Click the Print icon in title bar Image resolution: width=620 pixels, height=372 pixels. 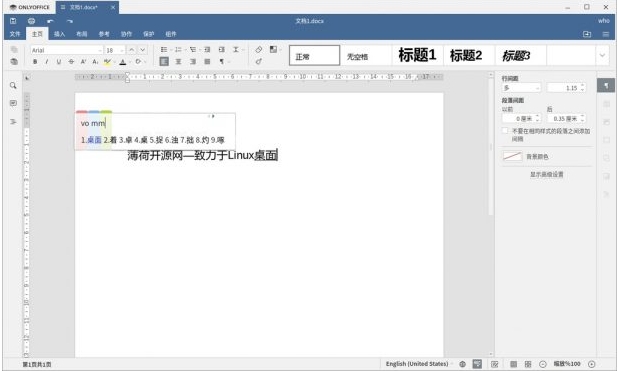[32, 21]
